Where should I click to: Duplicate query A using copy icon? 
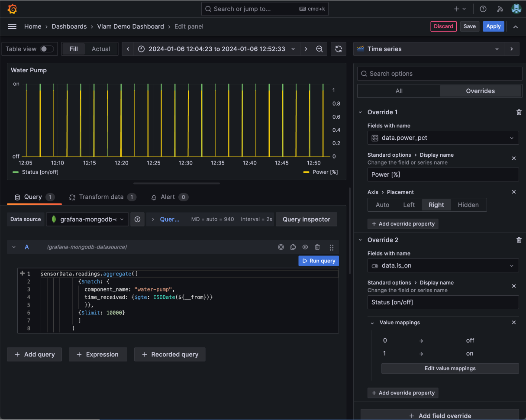coord(293,247)
